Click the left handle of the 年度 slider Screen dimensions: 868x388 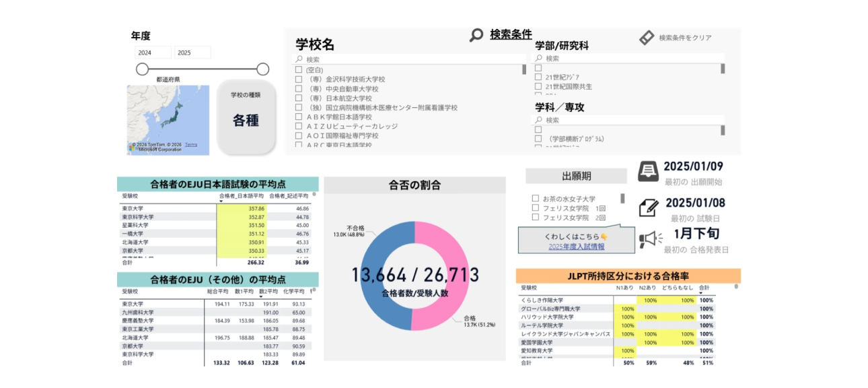click(x=142, y=69)
